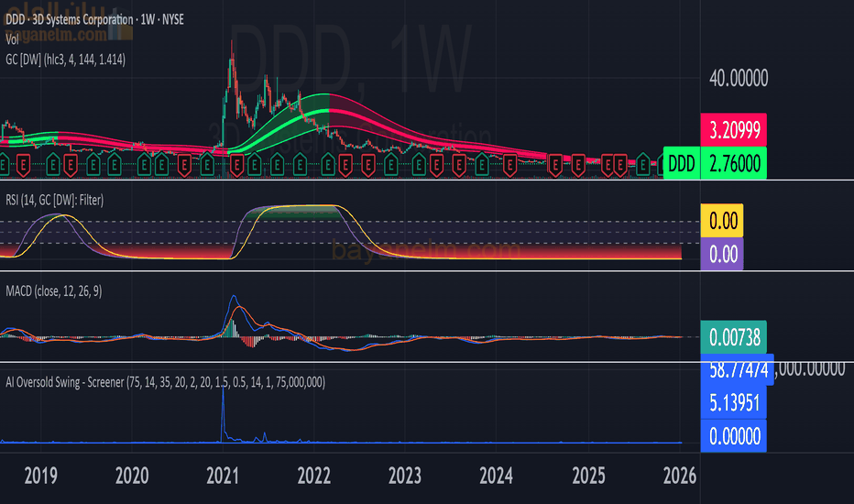
Task: Click the purple 0.00 RSI value tag
Action: (x=720, y=254)
